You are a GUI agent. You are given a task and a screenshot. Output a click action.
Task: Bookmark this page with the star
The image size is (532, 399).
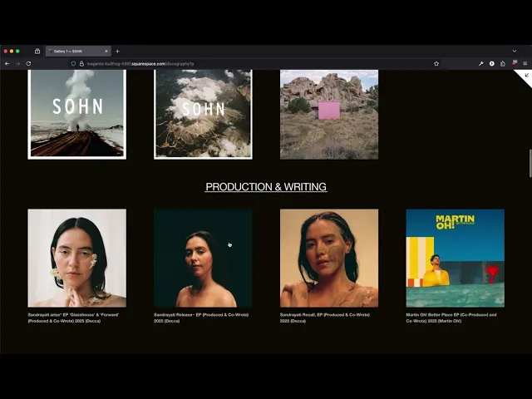click(436, 64)
